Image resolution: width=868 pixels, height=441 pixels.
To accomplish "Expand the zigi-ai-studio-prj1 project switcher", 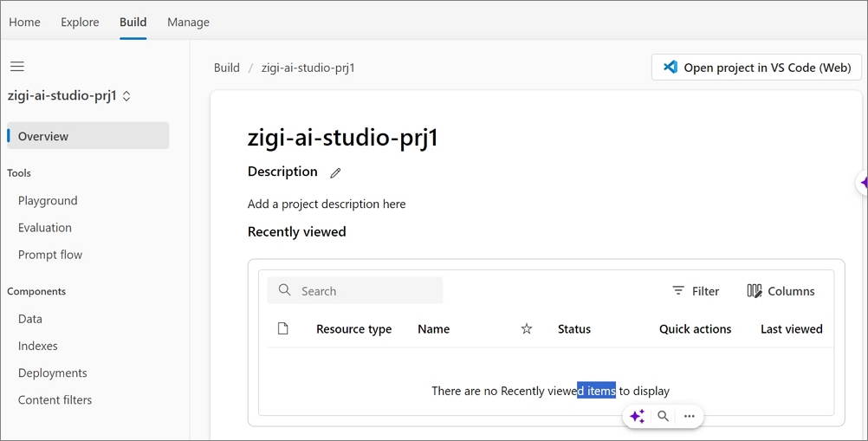I will [x=126, y=95].
